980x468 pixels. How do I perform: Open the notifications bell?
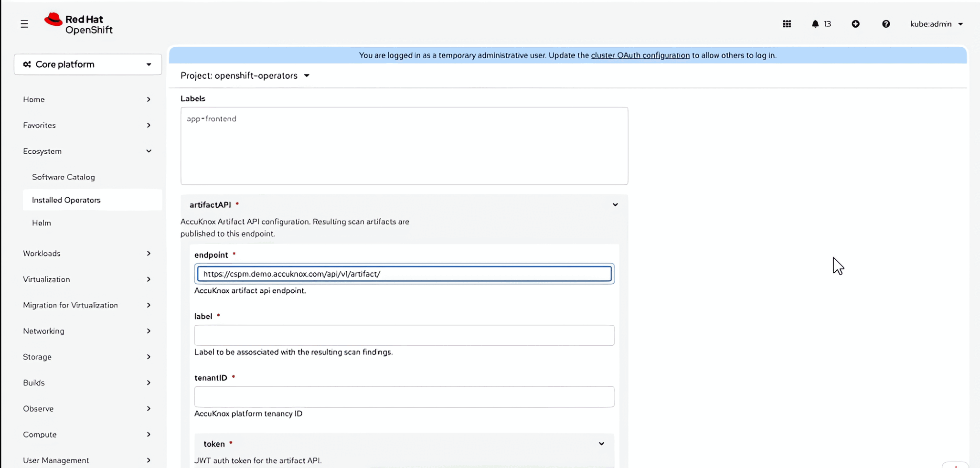[821, 24]
